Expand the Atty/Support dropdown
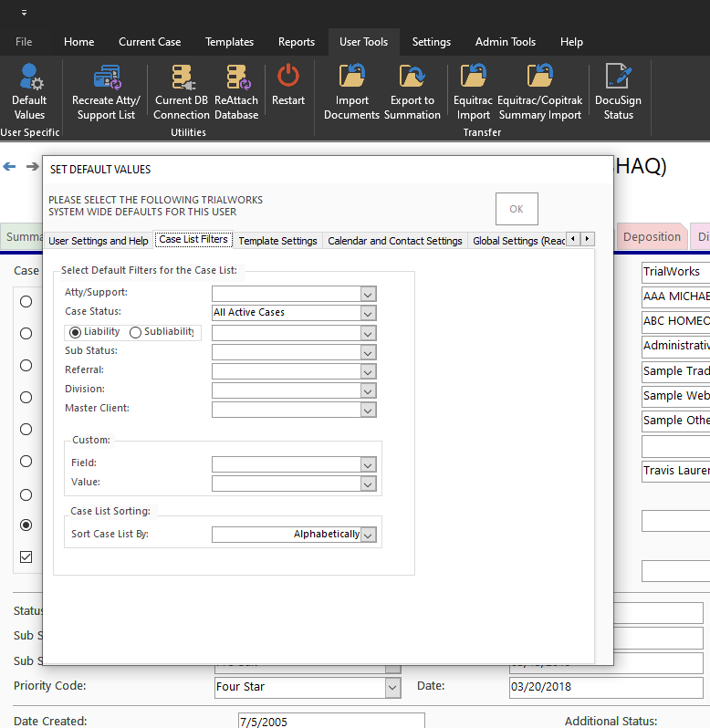The image size is (710, 728). (x=368, y=295)
